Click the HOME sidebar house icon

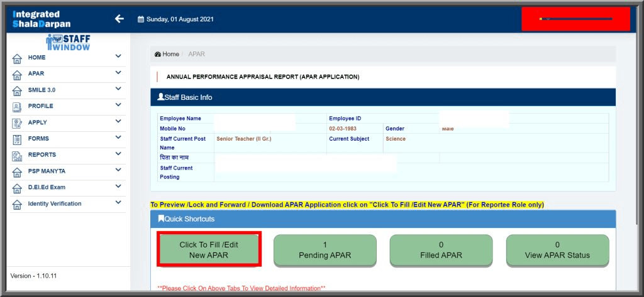point(17,58)
